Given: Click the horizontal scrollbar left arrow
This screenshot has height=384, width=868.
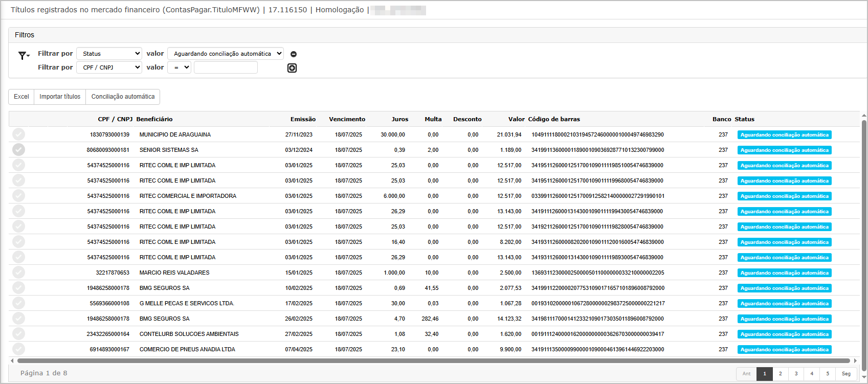Looking at the screenshot, I should tap(12, 360).
